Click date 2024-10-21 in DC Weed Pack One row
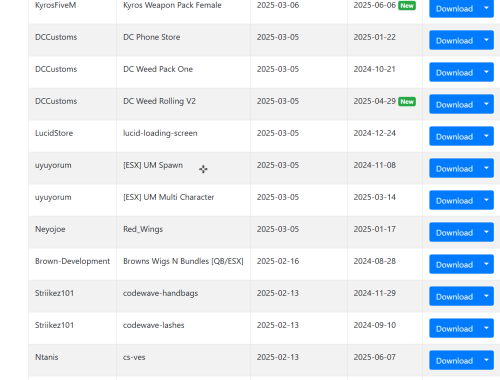Screen dimensions: 500x380 pos(375,69)
